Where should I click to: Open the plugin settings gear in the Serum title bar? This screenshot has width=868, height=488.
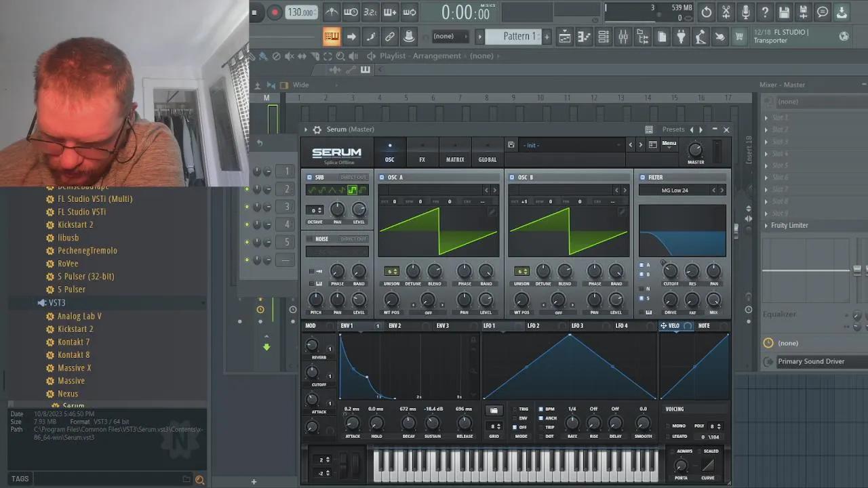click(x=317, y=129)
